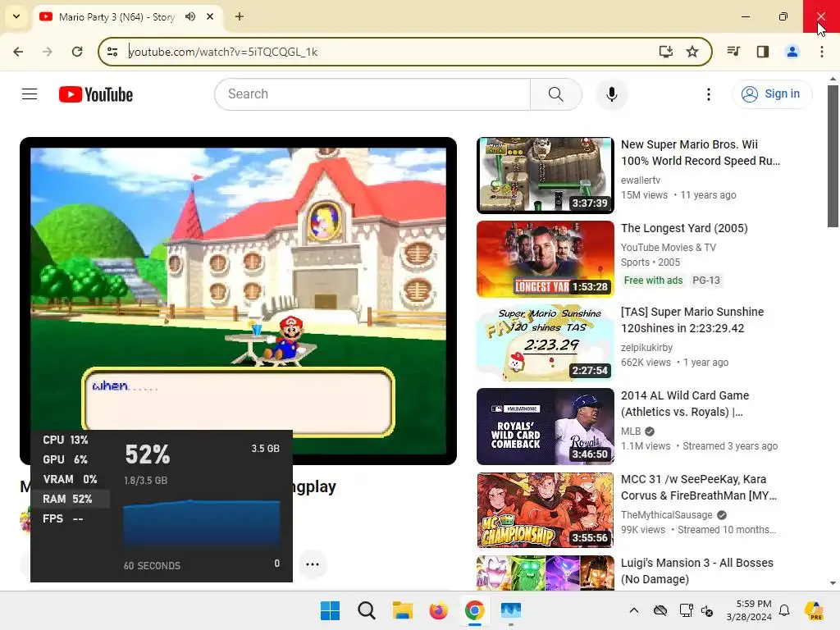Click scrollbar down arrow
840x630 pixels.
pyautogui.click(x=833, y=583)
